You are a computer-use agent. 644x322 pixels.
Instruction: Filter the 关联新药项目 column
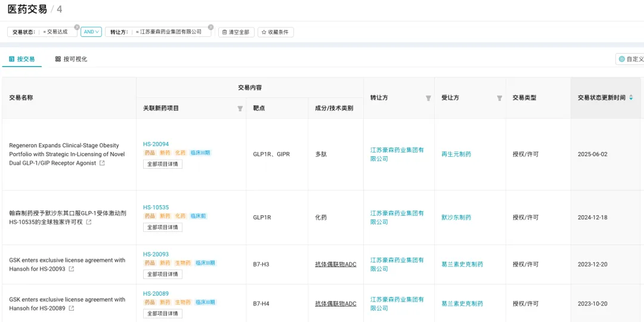coord(240,109)
